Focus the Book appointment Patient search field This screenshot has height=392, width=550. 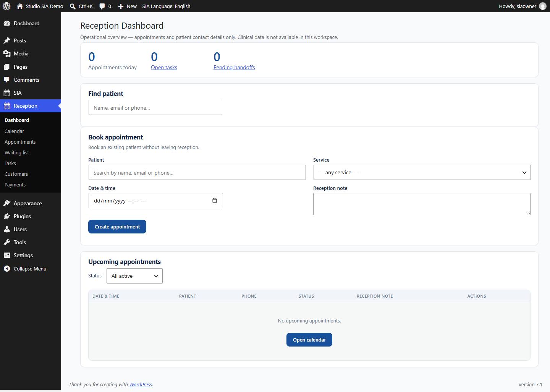click(197, 172)
